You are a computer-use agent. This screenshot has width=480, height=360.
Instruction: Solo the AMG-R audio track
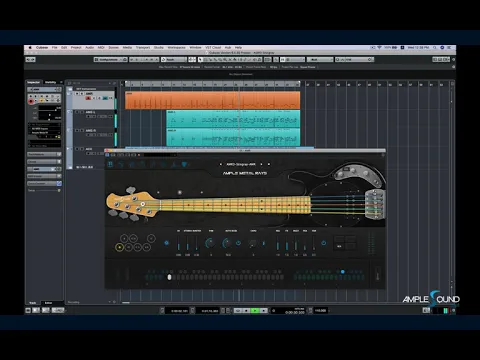click(x=82, y=130)
